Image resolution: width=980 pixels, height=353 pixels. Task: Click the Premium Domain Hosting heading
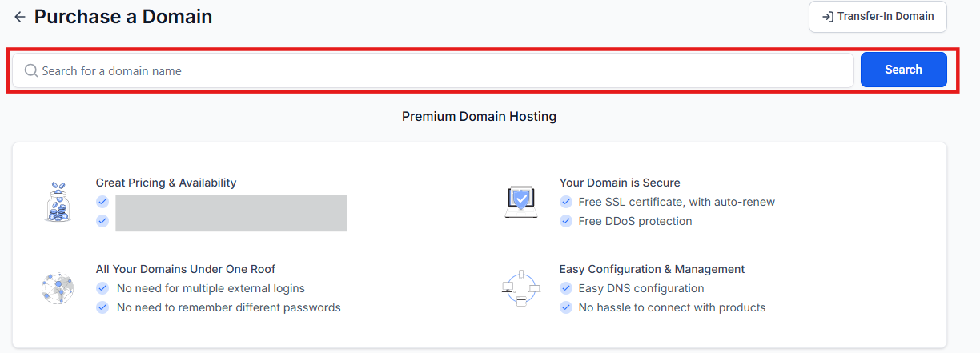coord(479,117)
